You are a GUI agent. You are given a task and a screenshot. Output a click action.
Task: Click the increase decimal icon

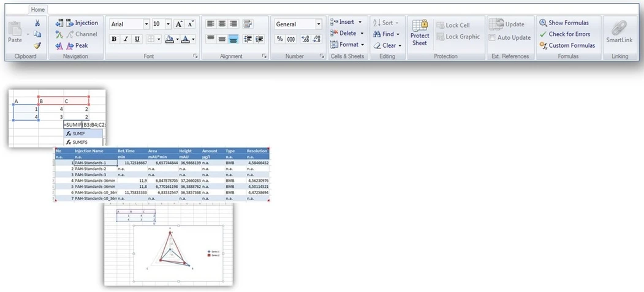[x=305, y=39]
